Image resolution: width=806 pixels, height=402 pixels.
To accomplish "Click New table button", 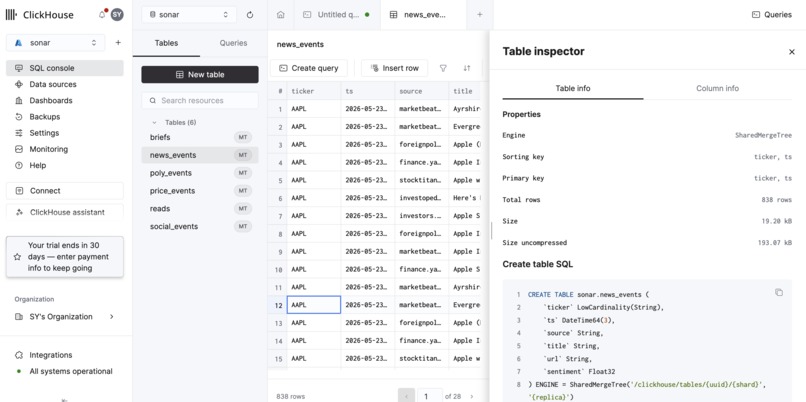I will coord(200,75).
